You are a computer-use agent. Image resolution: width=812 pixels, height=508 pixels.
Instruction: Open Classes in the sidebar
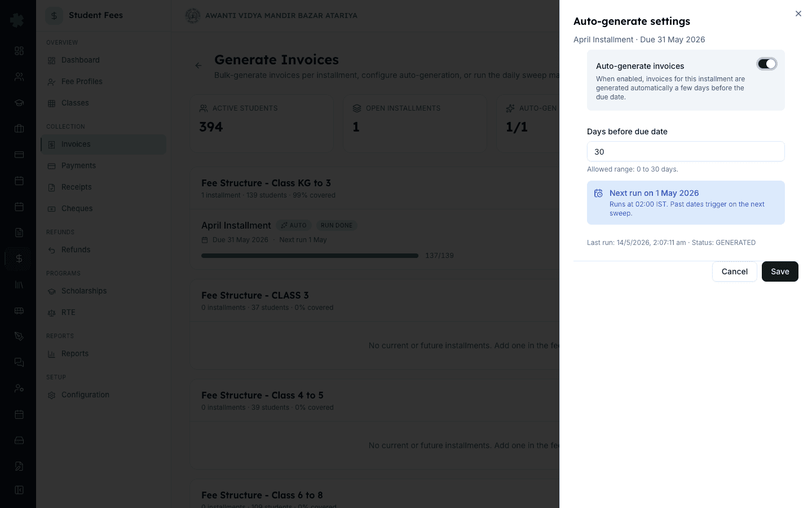(x=103, y=103)
